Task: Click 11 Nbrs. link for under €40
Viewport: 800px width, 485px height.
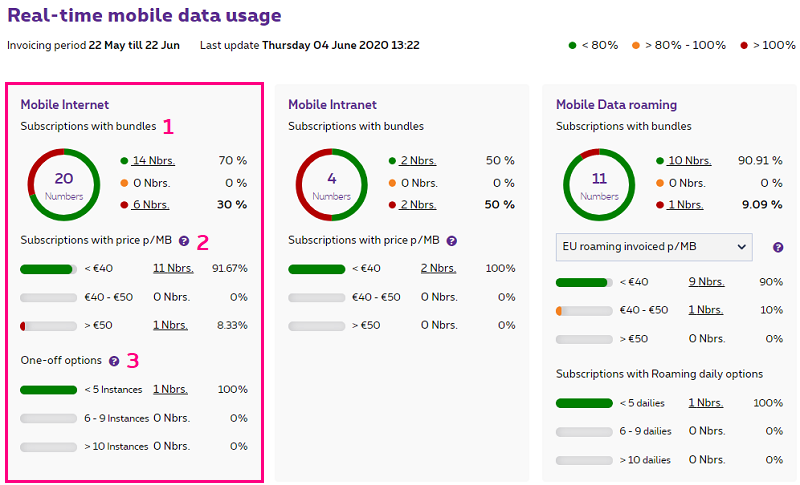Action: pyautogui.click(x=173, y=268)
